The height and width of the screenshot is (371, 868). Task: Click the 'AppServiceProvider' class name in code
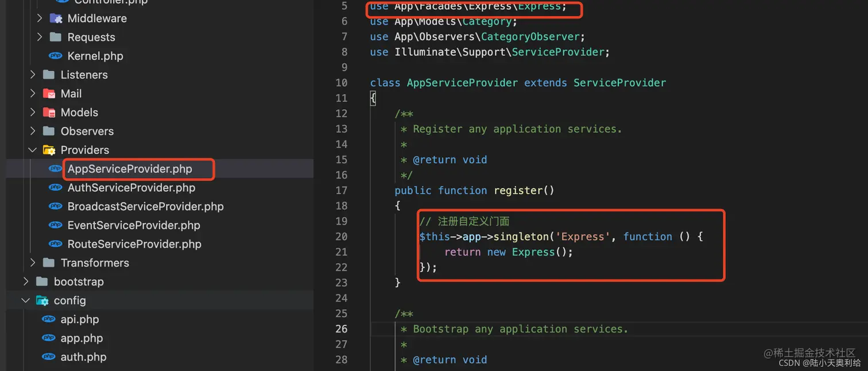462,83
